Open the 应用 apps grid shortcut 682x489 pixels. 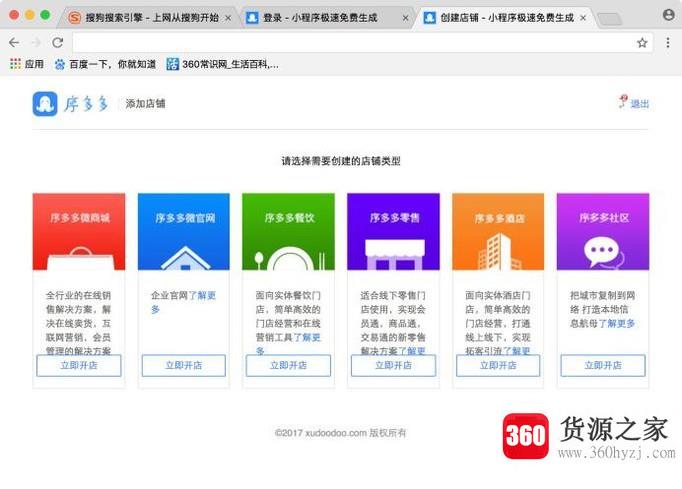27,64
